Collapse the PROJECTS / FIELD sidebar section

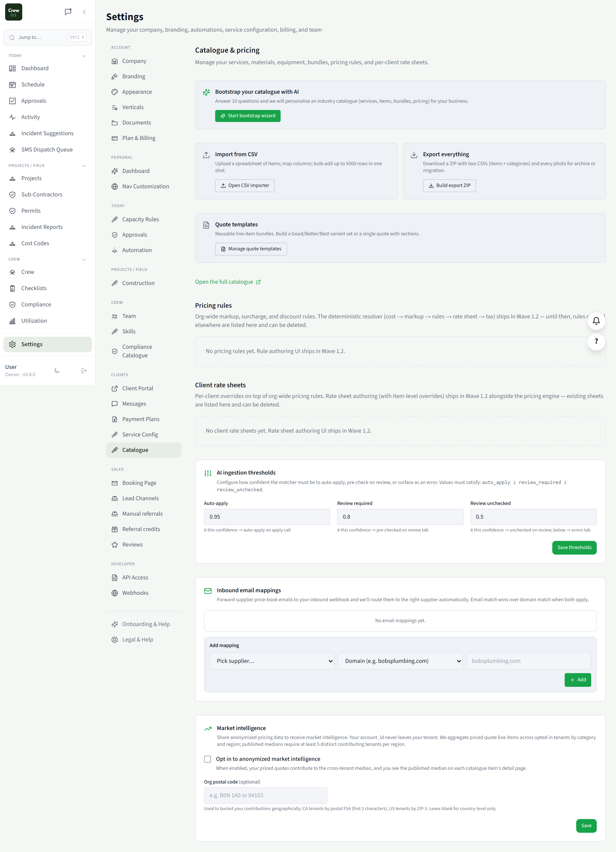click(x=84, y=166)
